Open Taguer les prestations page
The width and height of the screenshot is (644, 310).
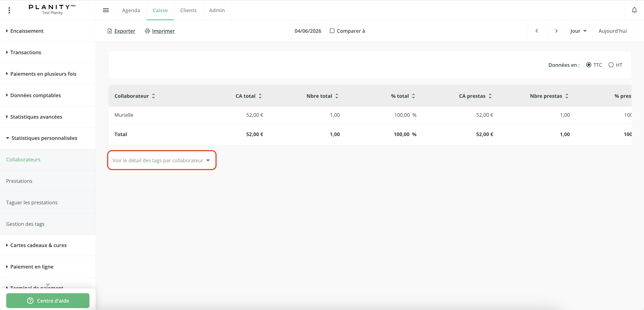coord(48,202)
